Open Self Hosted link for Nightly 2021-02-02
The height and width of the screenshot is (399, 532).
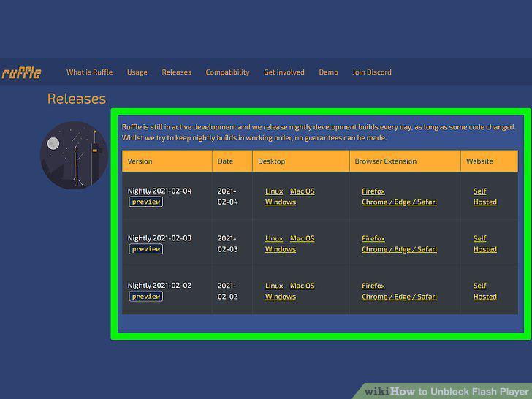point(484,291)
